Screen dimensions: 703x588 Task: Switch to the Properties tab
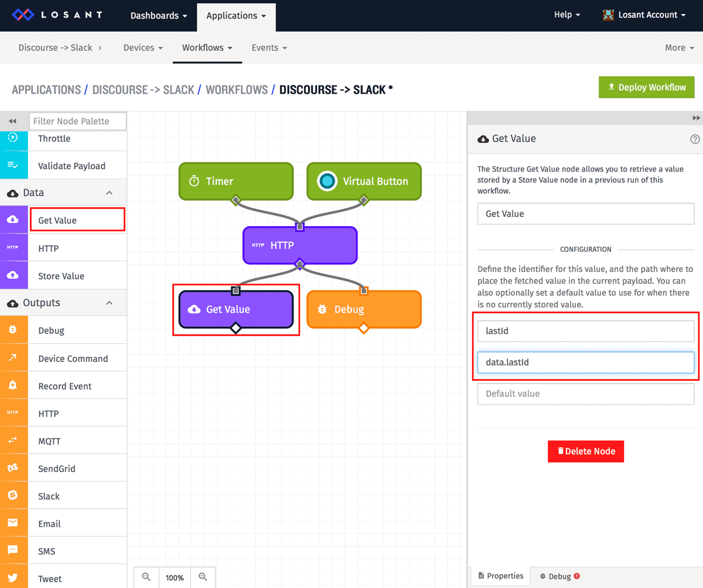(x=500, y=576)
